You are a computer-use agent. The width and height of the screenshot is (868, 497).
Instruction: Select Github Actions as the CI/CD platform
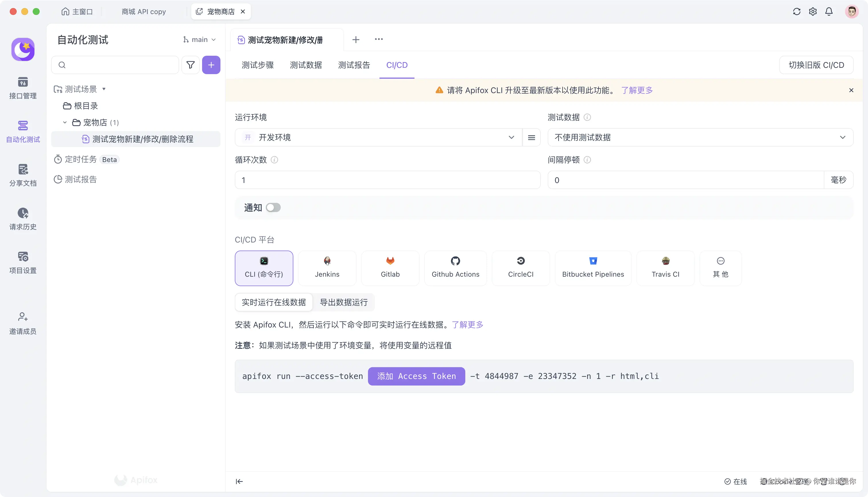(x=455, y=268)
